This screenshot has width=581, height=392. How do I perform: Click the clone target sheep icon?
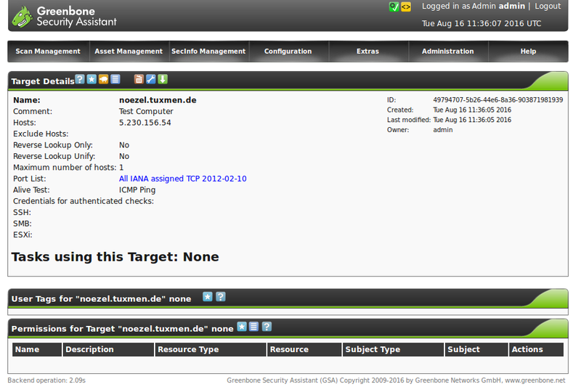(103, 79)
